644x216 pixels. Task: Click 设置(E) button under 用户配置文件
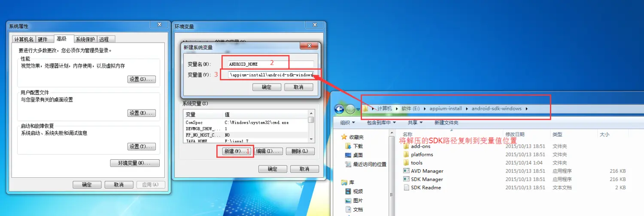point(142,113)
